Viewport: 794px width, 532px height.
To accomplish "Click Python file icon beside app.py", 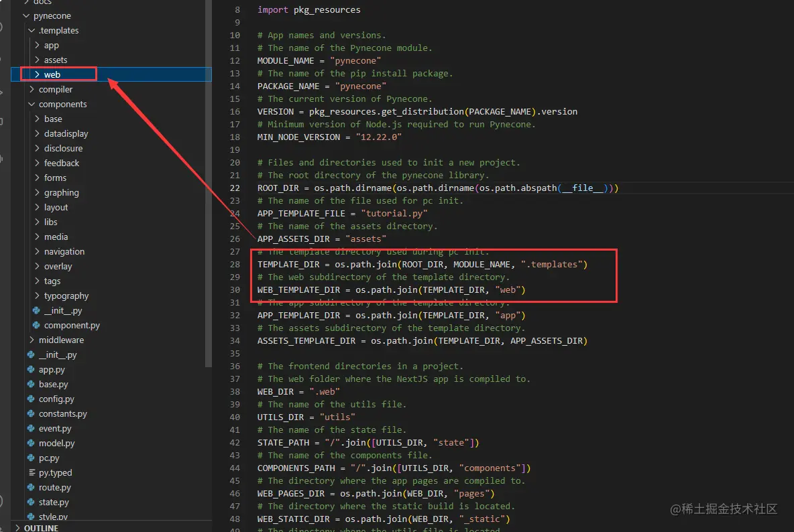I will (x=32, y=369).
